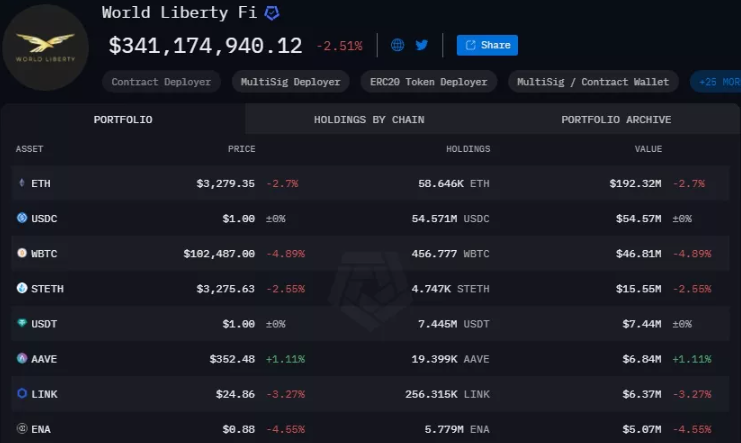Sort by the ASSET column header
The height and width of the screenshot is (443, 741).
pyautogui.click(x=29, y=149)
